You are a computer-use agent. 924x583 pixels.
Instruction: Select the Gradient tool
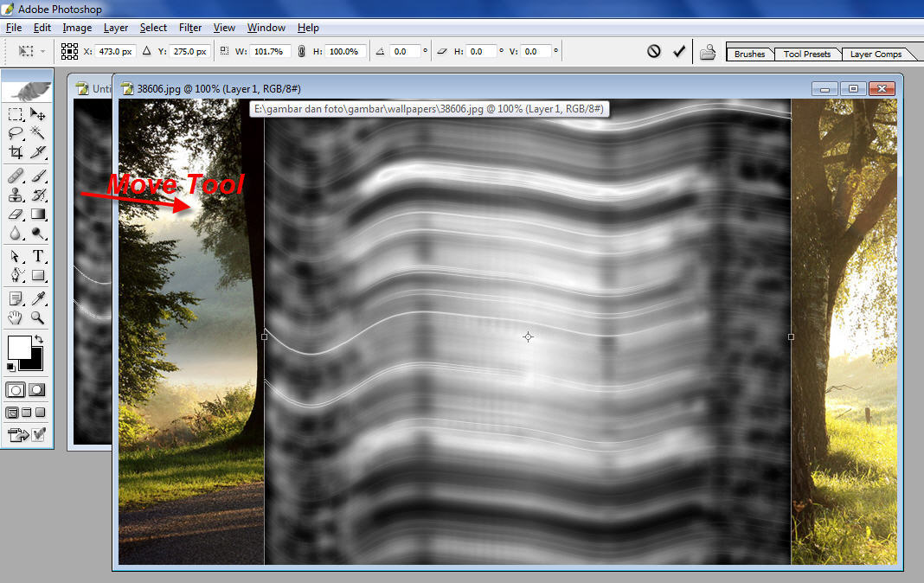click(x=38, y=214)
